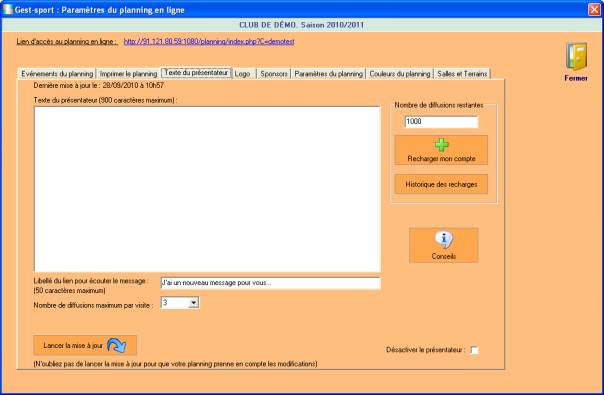This screenshot has height=395, width=604.
Task: Click the Fermer label
Action: (x=576, y=78)
